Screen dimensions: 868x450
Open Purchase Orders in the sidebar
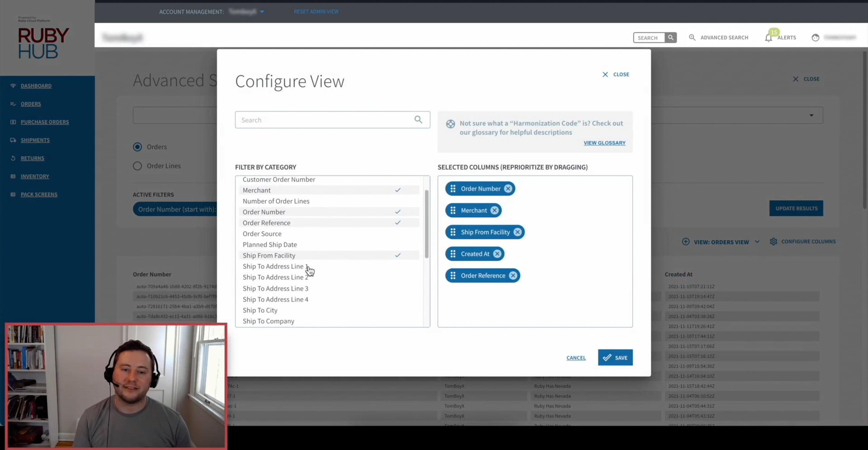45,122
